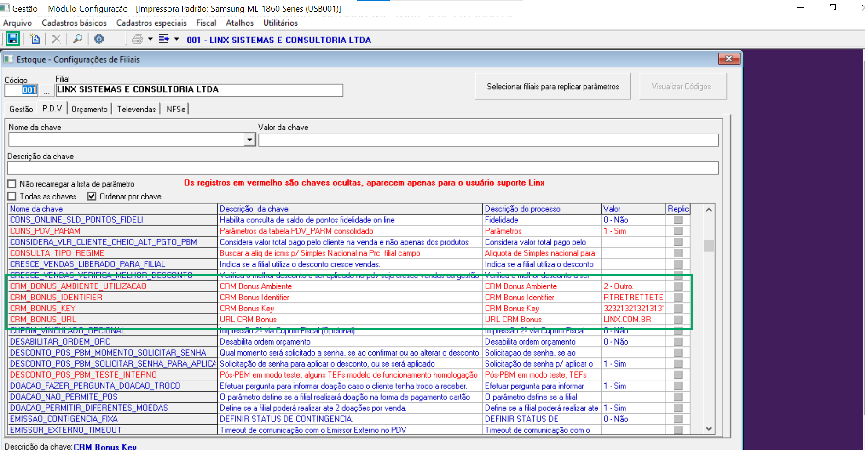Click the export list arrow icon
The image size is (868, 450).
click(x=164, y=39)
